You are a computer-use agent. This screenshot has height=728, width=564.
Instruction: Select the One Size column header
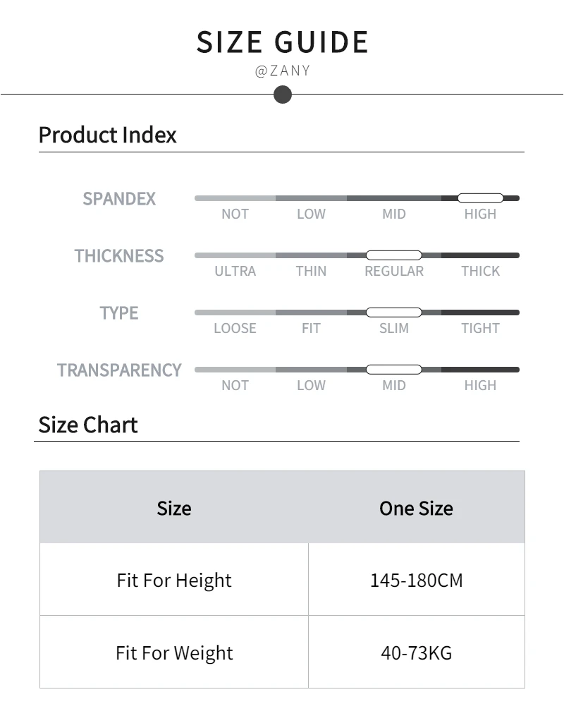(416, 508)
